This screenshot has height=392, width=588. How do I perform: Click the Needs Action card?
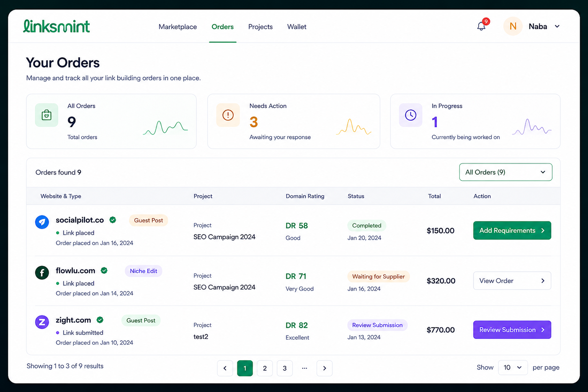294,121
